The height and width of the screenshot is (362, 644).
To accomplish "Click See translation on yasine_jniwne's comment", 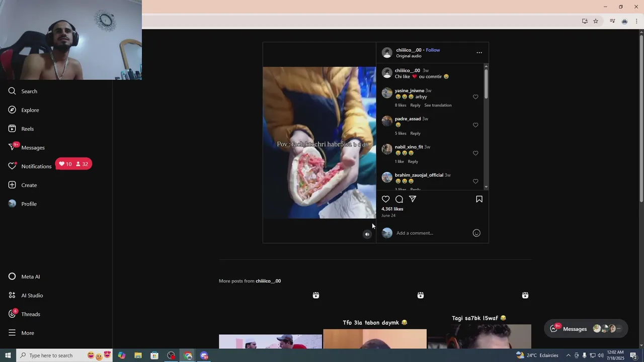I will [x=438, y=105].
